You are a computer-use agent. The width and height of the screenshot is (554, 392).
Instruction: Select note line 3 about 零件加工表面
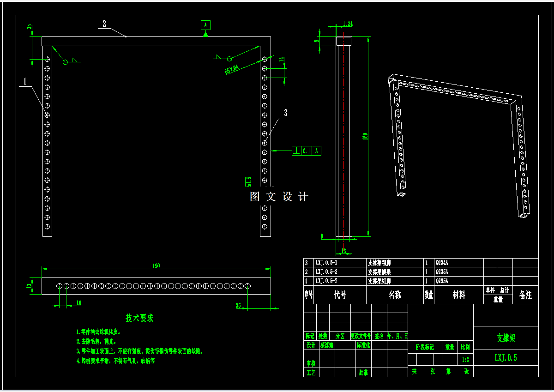click(140, 351)
